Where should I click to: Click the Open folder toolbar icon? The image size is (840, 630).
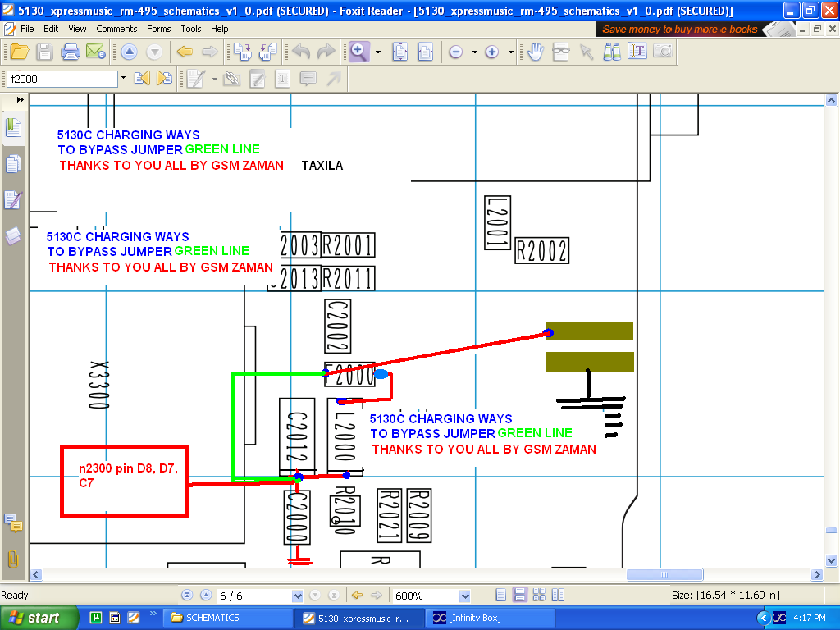coord(20,52)
